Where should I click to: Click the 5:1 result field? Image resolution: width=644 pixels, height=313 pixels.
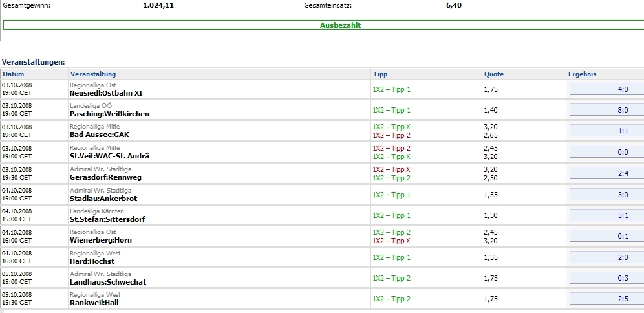coord(606,215)
